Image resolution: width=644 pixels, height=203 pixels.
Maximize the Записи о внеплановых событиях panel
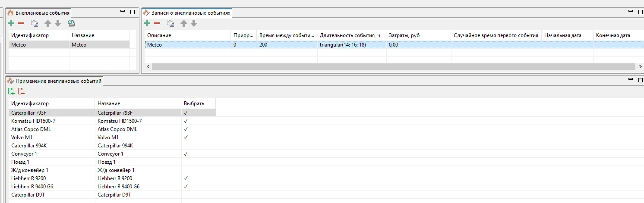pos(641,12)
